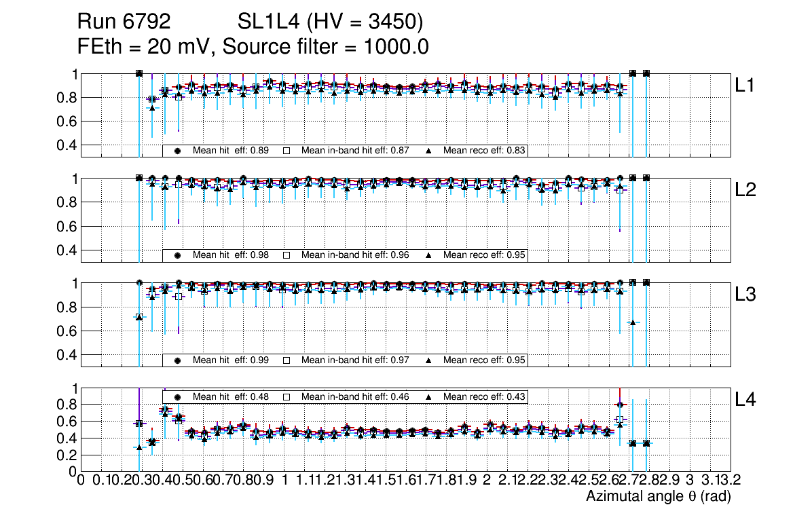This screenshot has width=812, height=524.
Task: Select 'Mean in-band hit eff: 0.96' legend text
Action: [355, 255]
